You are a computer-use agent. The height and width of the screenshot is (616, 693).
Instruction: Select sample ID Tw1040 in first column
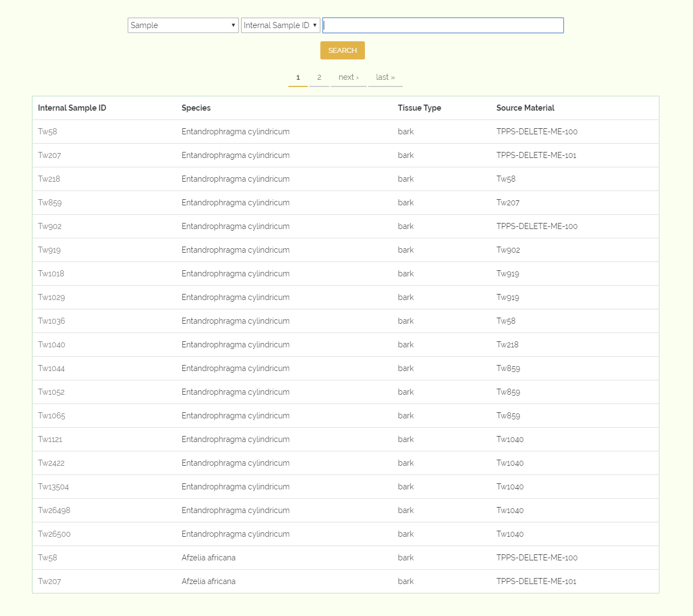click(x=51, y=345)
